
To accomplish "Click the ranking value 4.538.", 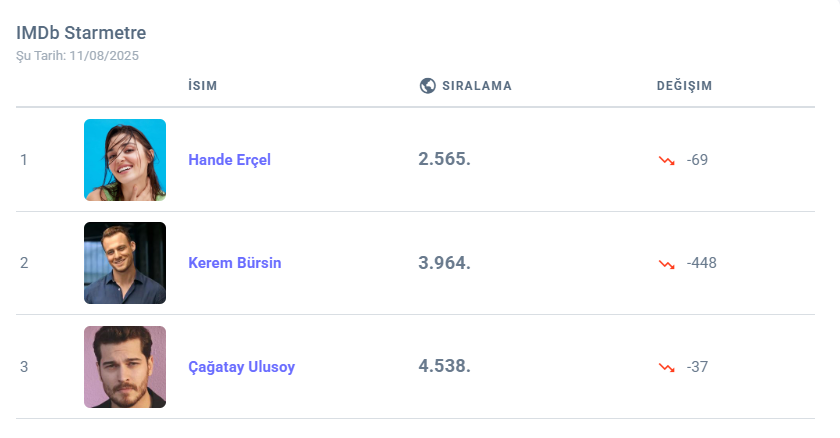I will tap(444, 367).
